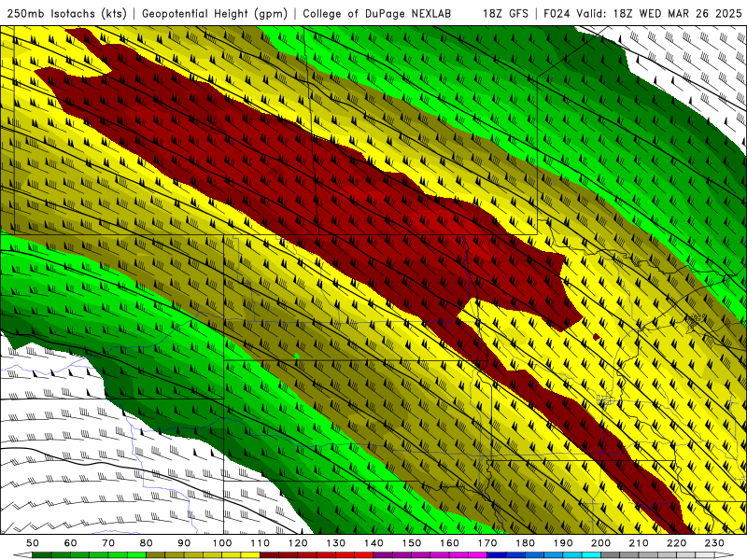This screenshot has height=560, width=747.
Task: Click the 100 label on the color scale
Action: 222,543
